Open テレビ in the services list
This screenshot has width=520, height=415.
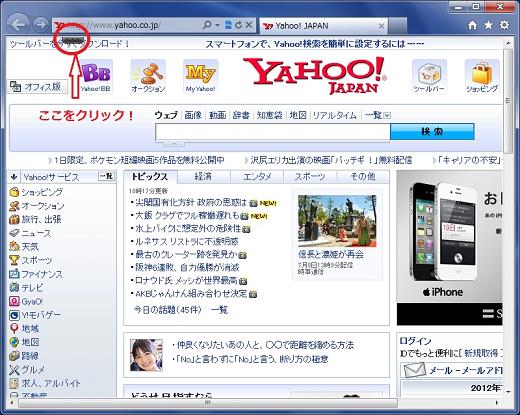32,288
